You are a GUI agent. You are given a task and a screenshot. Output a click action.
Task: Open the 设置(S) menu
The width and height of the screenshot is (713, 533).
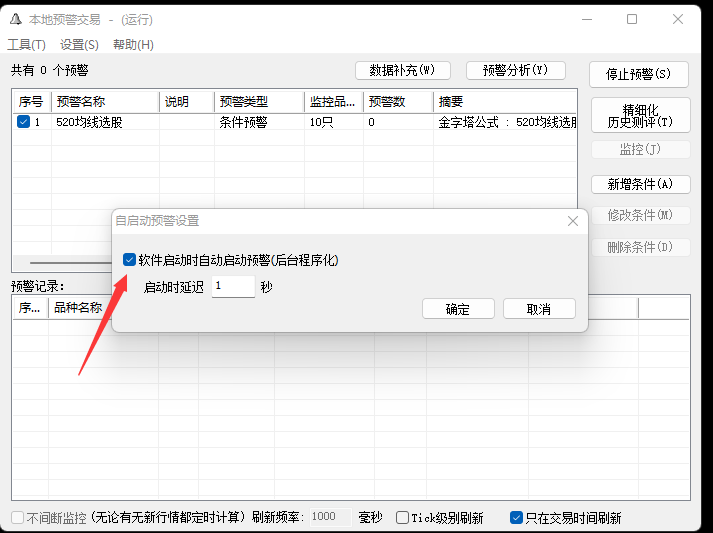tap(79, 45)
